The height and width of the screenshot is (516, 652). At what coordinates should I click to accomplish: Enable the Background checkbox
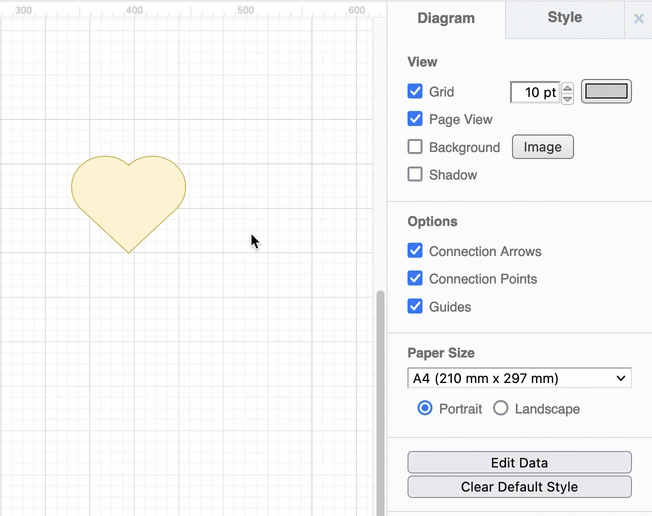[415, 147]
